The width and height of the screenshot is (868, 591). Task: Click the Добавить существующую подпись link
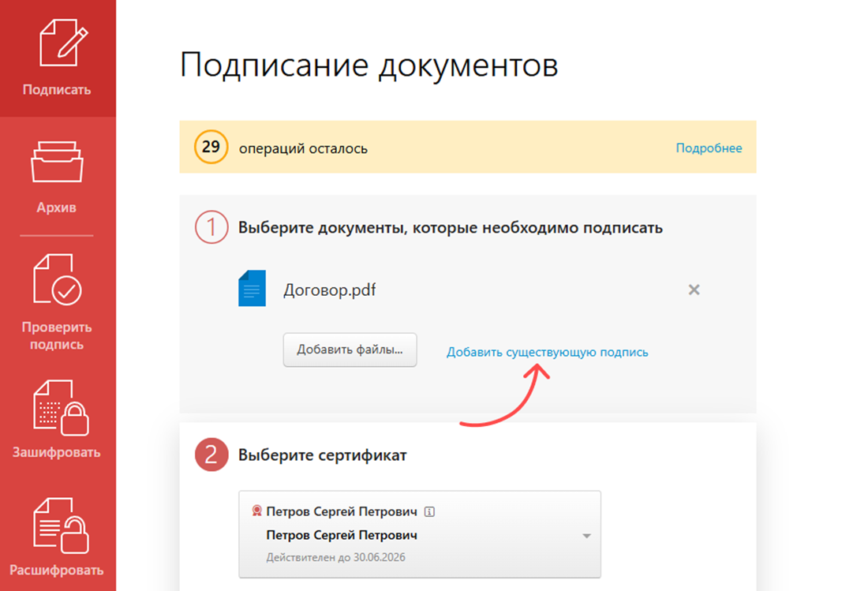point(547,352)
